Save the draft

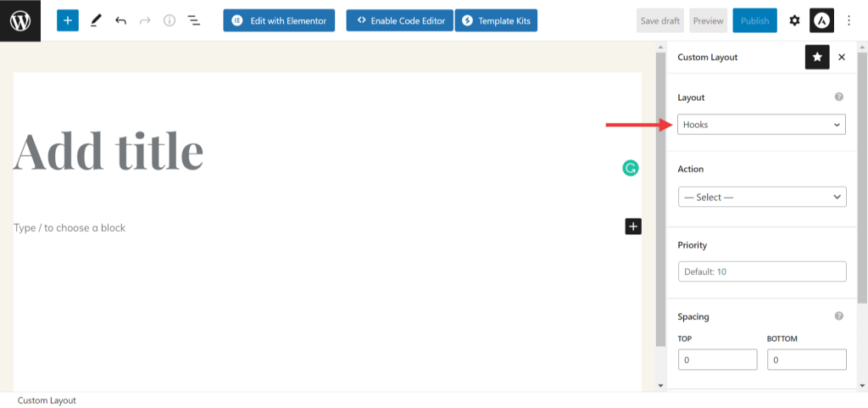tap(660, 21)
